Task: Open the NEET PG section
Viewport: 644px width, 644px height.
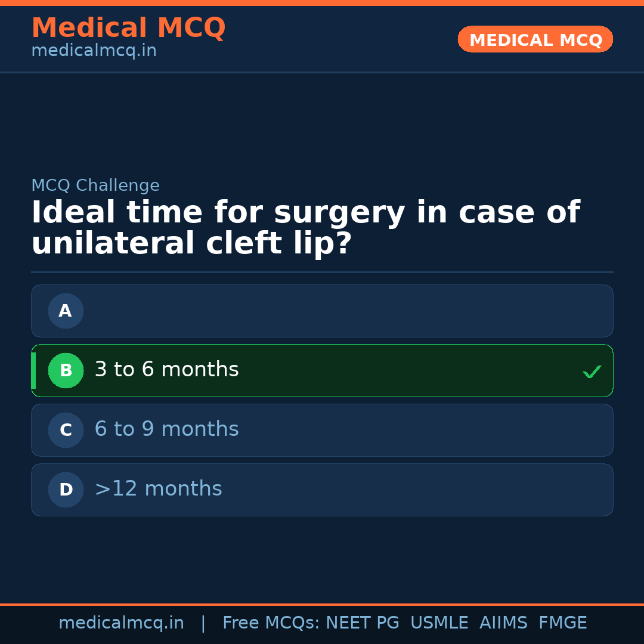Action: 362,622
